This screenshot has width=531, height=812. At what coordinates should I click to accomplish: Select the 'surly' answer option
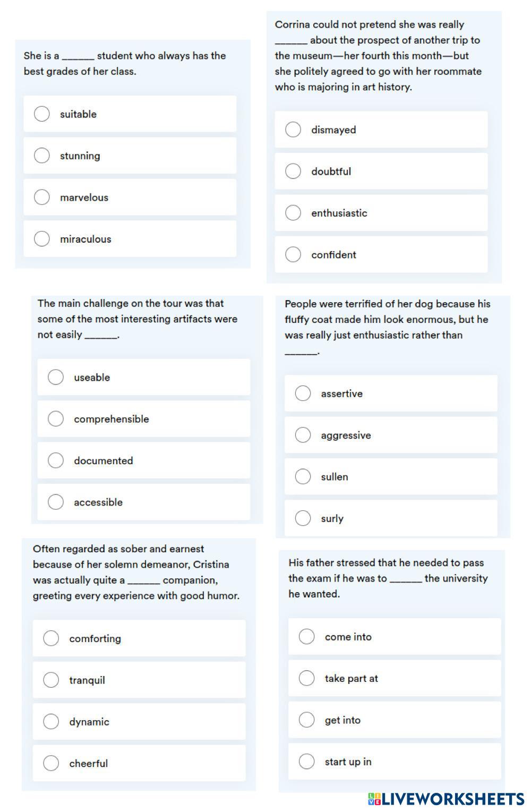(x=303, y=518)
